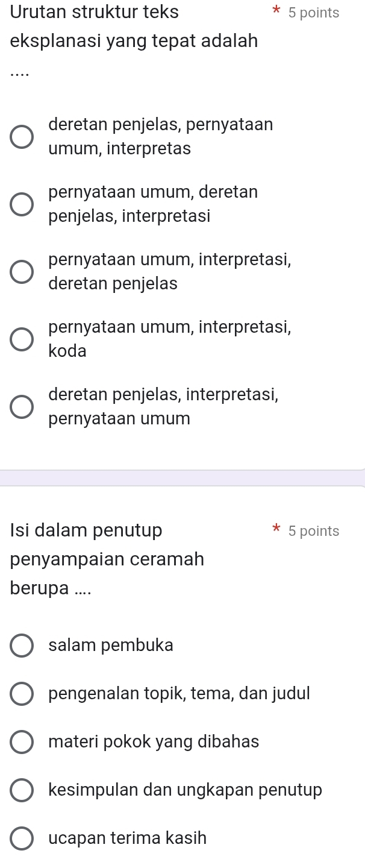
Task: Click the label text 'ucapan terima kasih'
Action: click(x=128, y=838)
